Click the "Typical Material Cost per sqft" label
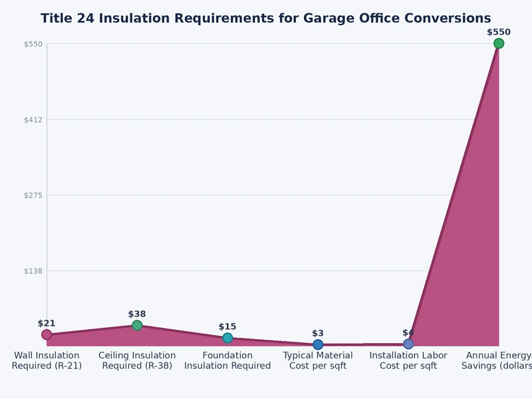Screen dimensions: 532x399 [318, 360]
